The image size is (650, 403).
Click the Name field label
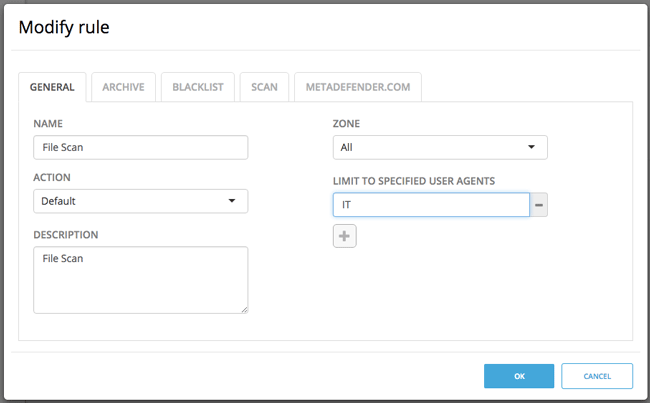point(48,123)
